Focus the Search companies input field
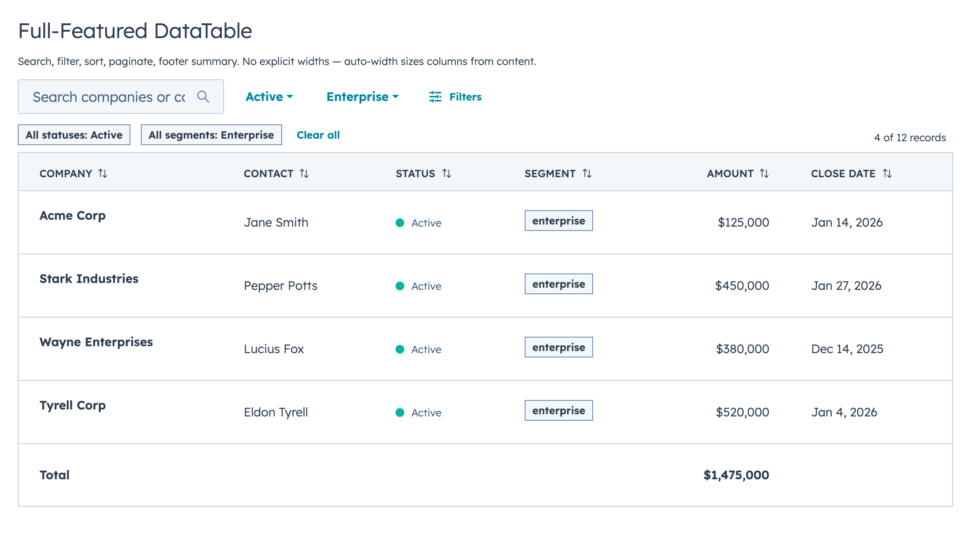This screenshot has height=533, width=980. [108, 97]
